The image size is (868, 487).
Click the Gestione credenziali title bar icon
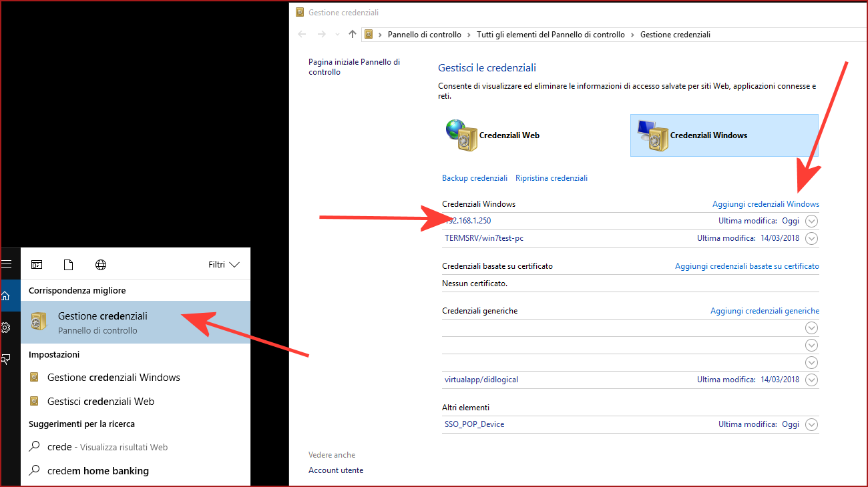click(x=300, y=13)
